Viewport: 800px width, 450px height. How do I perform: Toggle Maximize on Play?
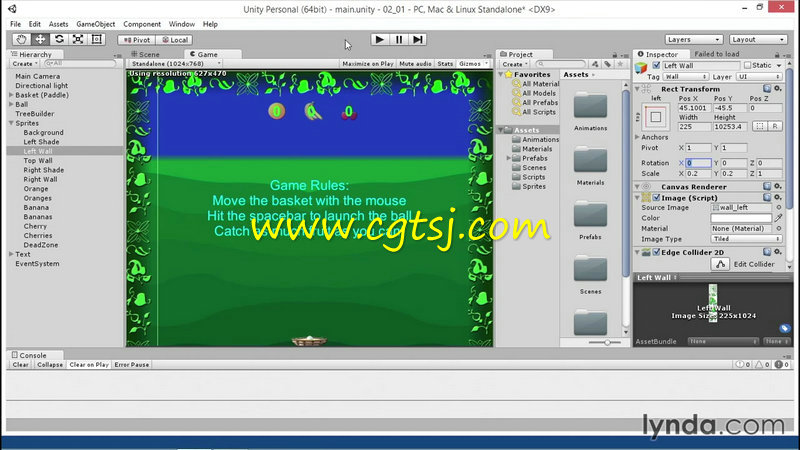coord(368,64)
